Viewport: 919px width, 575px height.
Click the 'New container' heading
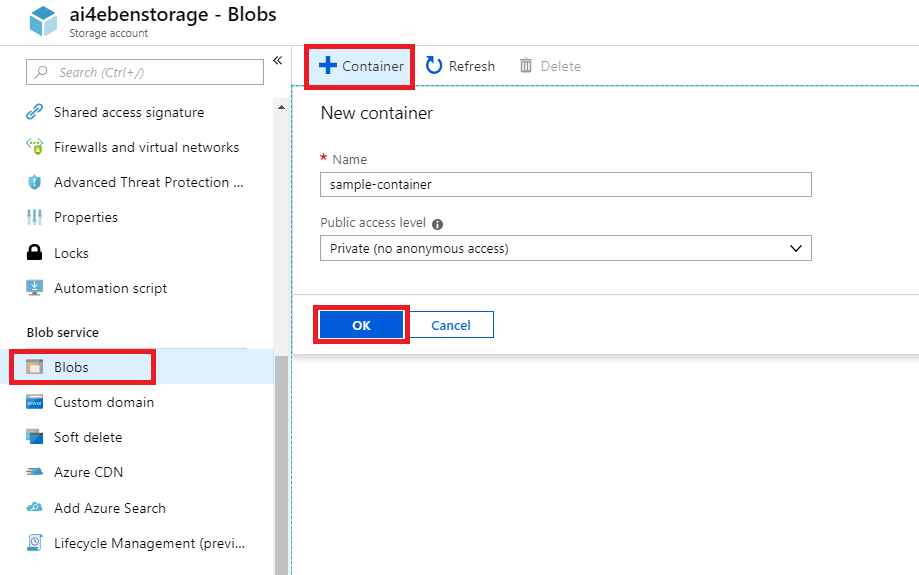click(x=376, y=113)
